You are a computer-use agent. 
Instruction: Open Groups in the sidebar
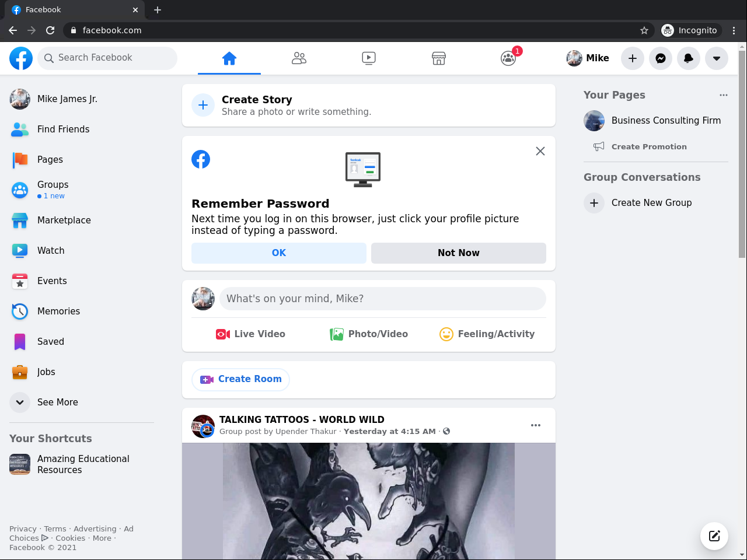(82, 190)
